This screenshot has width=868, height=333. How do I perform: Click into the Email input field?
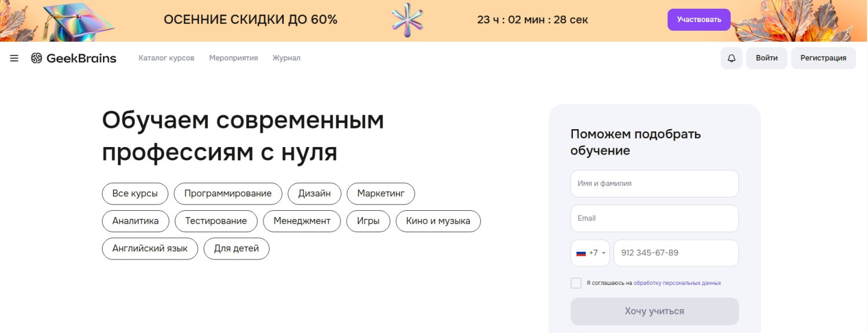click(x=654, y=218)
